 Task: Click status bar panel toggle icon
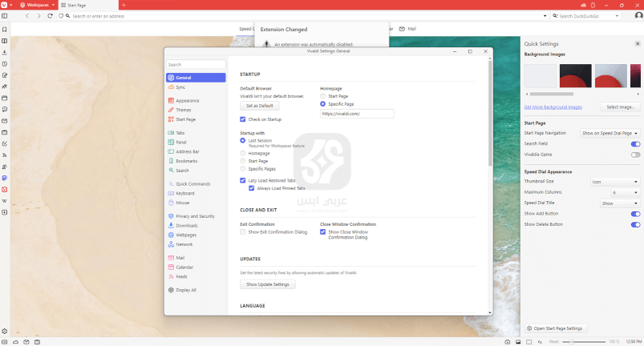5,342
